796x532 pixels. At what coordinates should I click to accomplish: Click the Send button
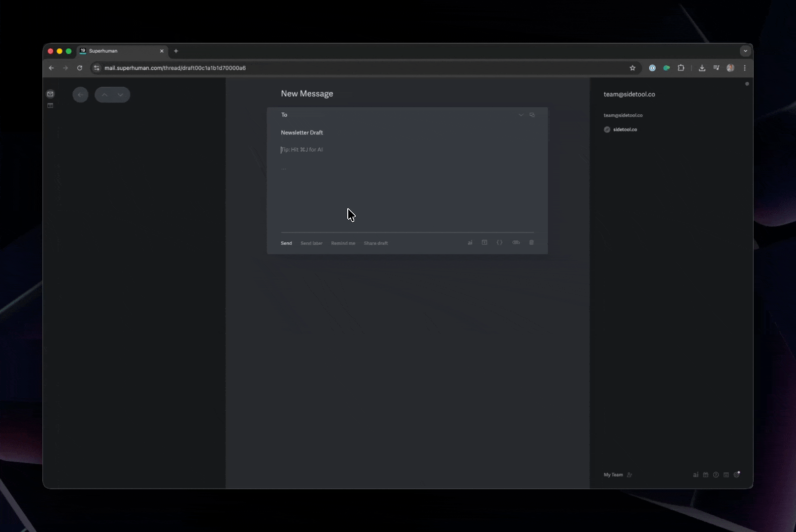pyautogui.click(x=286, y=243)
